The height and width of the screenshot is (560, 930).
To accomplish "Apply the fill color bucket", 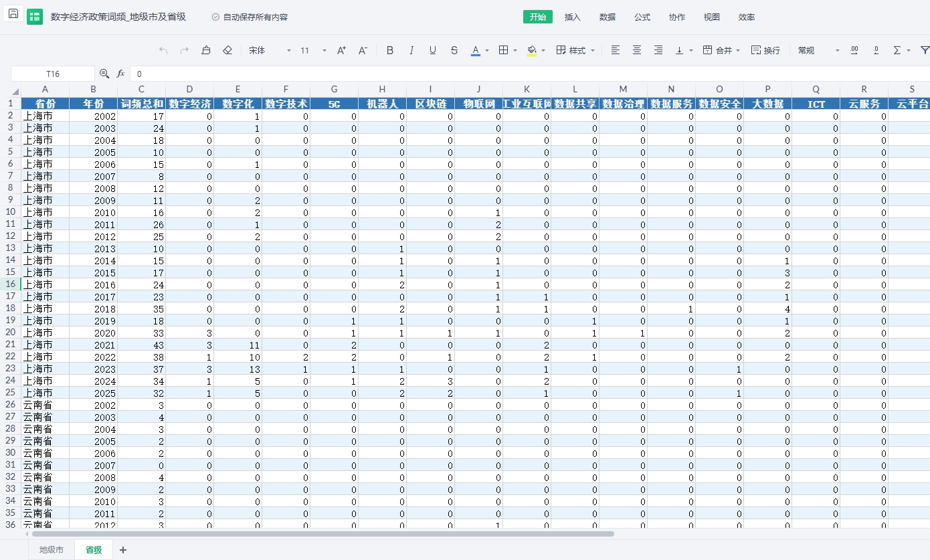I will click(532, 50).
